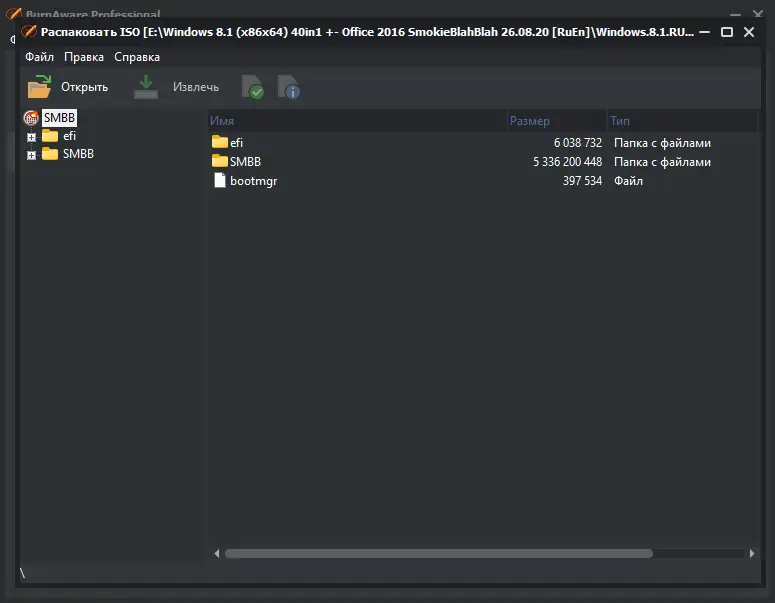Viewport: 775px width, 603px height.
Task: Click the size value 397 534
Action: (582, 181)
